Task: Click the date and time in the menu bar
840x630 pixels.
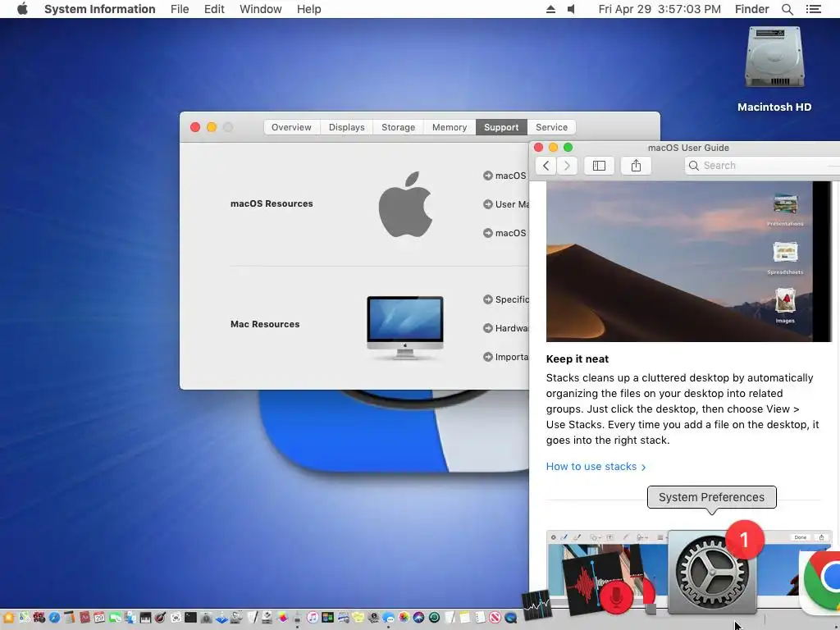Action: [660, 9]
